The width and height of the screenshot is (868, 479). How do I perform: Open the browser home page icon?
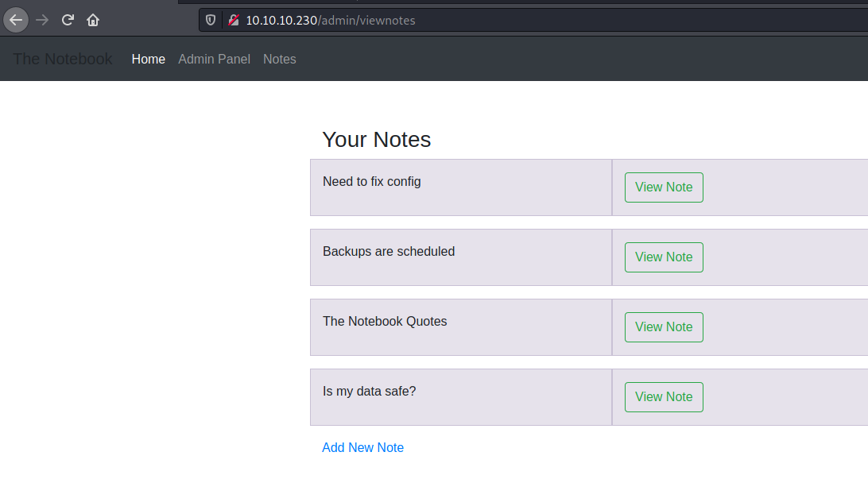93,21
